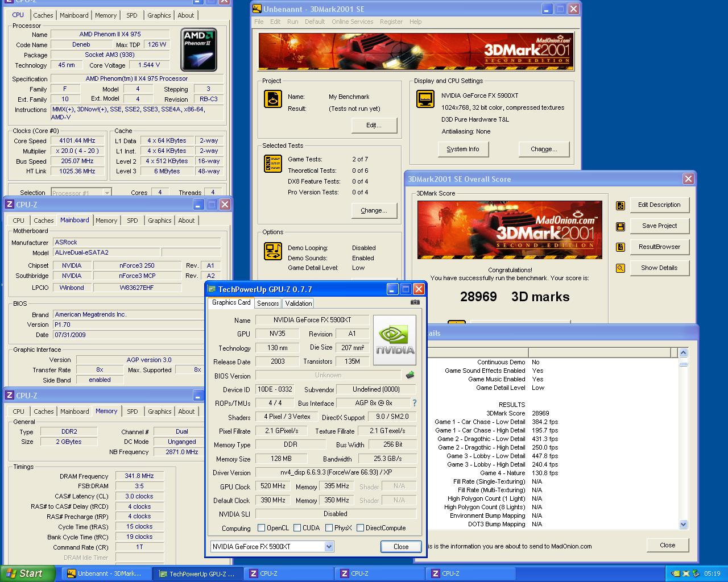Click the 3DMark2001 banner in main window

pyautogui.click(x=416, y=52)
